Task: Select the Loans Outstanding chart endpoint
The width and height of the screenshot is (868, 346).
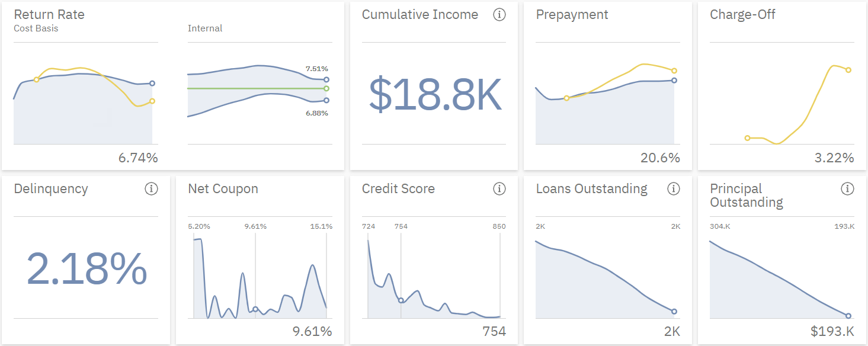Action: pos(674,310)
